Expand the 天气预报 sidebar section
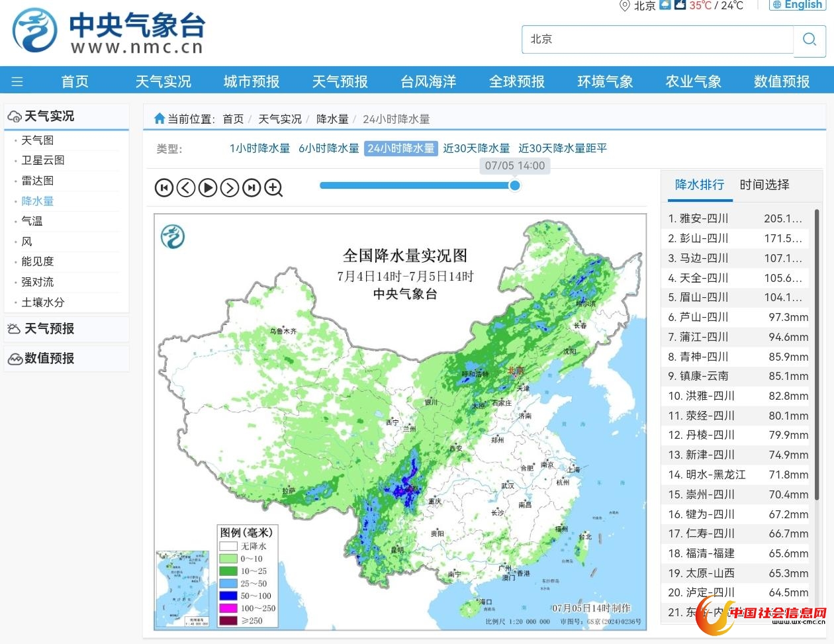This screenshot has height=644, width=834. click(x=49, y=329)
